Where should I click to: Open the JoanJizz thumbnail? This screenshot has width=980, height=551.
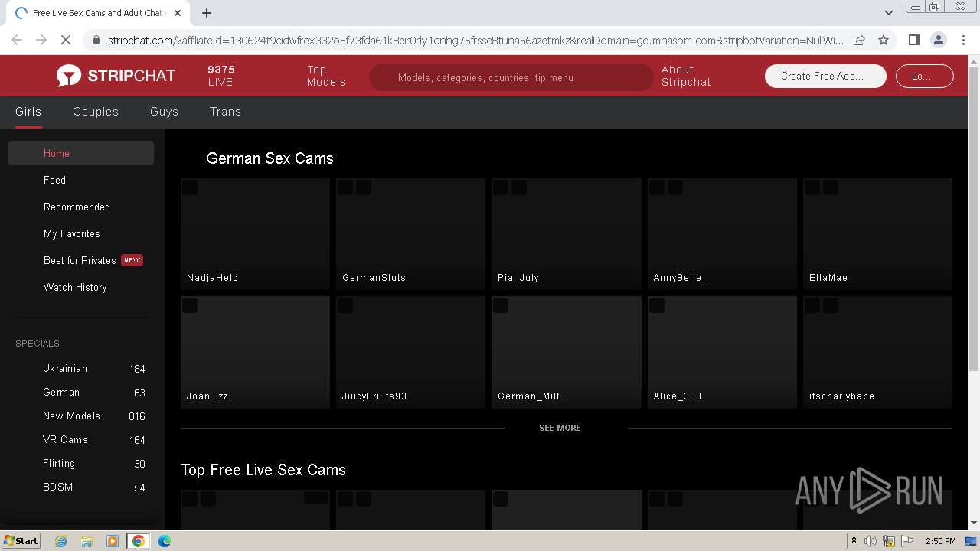tap(255, 353)
